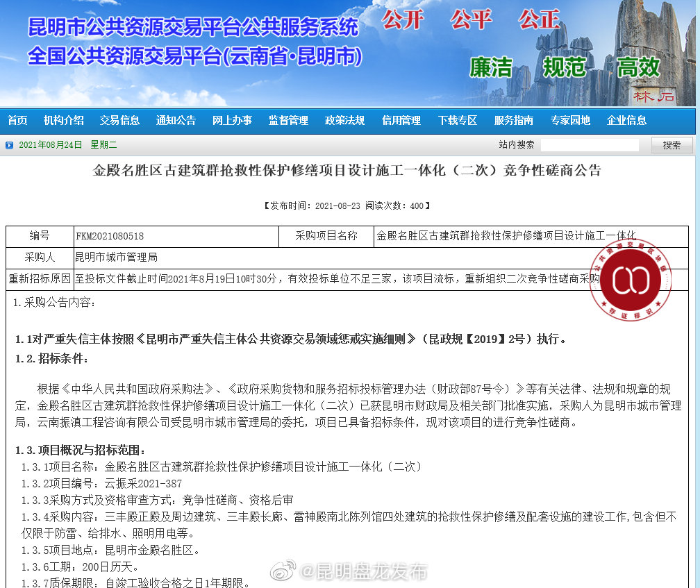This screenshot has height=588, width=700.
Task: Open the 首页 menu item
Action: [x=17, y=120]
